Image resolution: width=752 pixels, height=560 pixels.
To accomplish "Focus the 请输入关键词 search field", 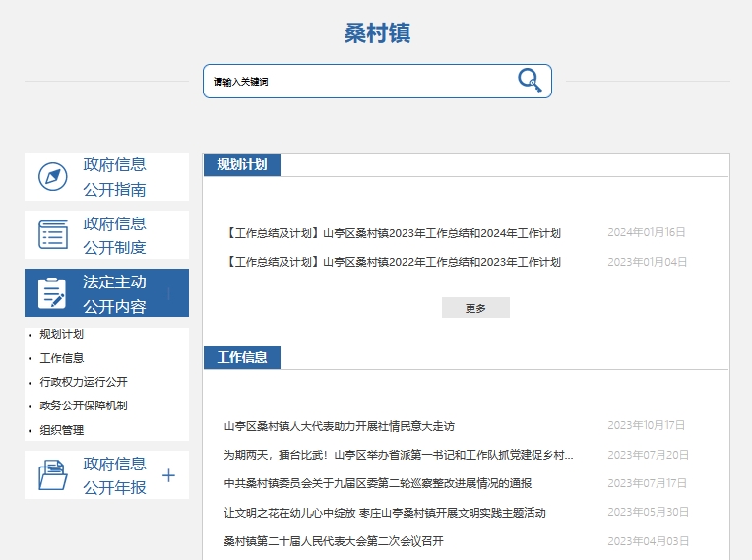I will pos(377,81).
